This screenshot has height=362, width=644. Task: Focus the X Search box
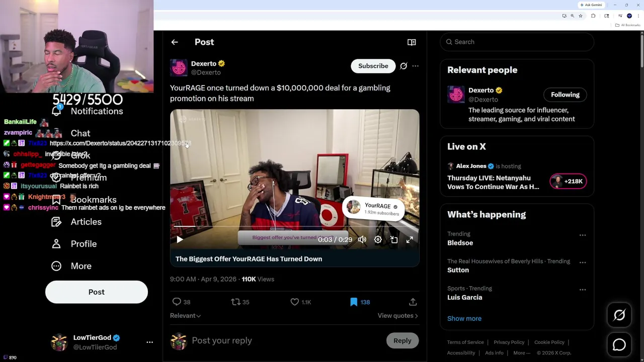pos(517,42)
